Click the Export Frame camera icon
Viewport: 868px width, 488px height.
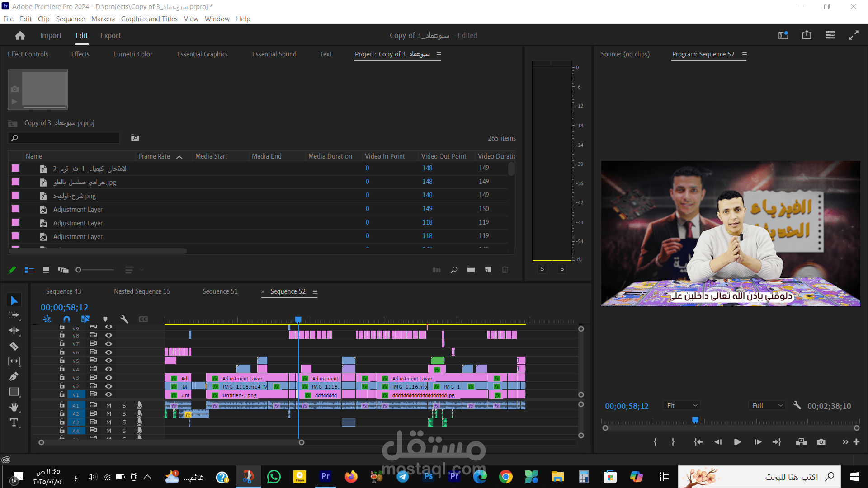point(821,442)
